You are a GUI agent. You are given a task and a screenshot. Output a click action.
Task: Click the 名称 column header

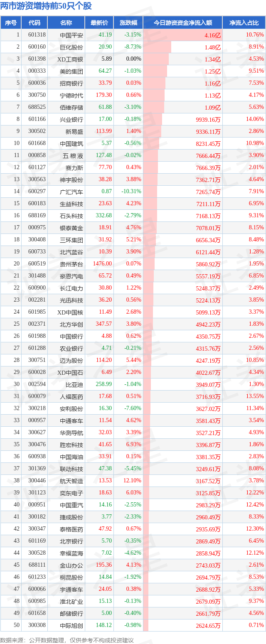66,23
